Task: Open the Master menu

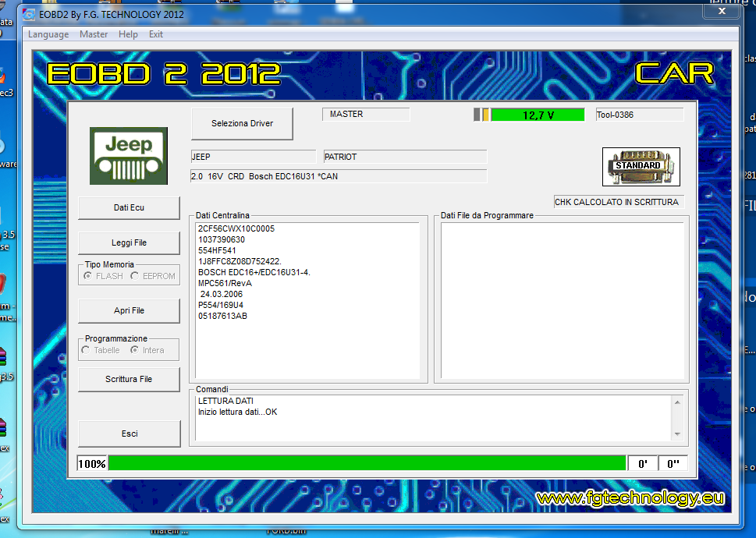Action: click(x=94, y=34)
